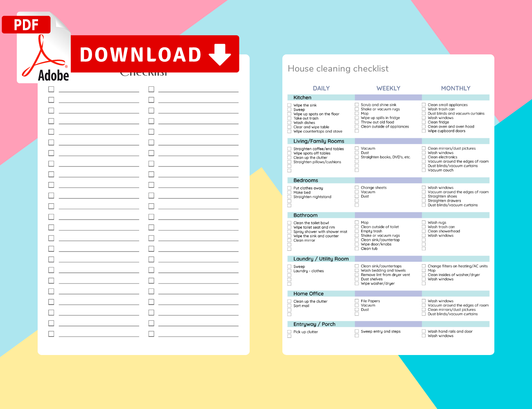Check the Wipe the sink checkbox
The height and width of the screenshot is (409, 532).
coord(289,105)
